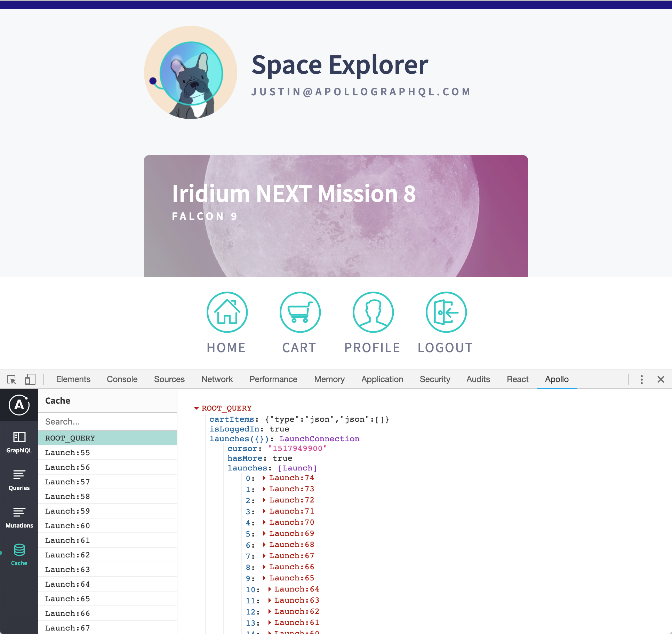Collapse the ROOT_QUERY tree node
This screenshot has width=672, height=634.
tap(197, 408)
